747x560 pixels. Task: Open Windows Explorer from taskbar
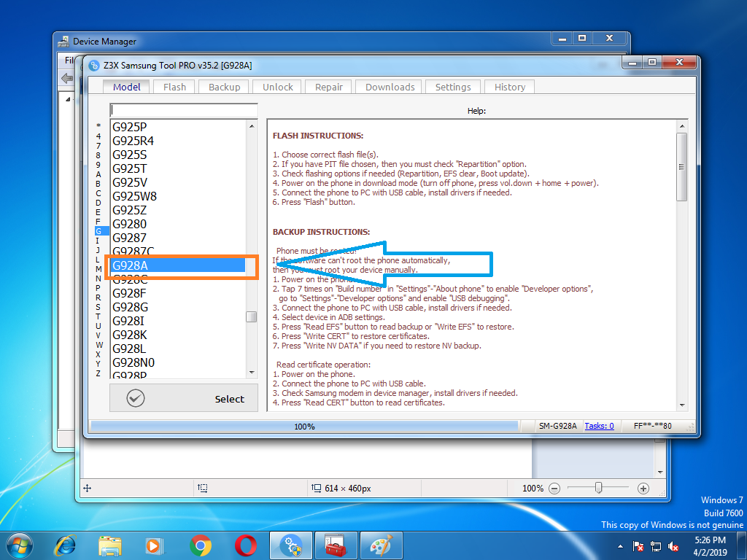point(110,545)
